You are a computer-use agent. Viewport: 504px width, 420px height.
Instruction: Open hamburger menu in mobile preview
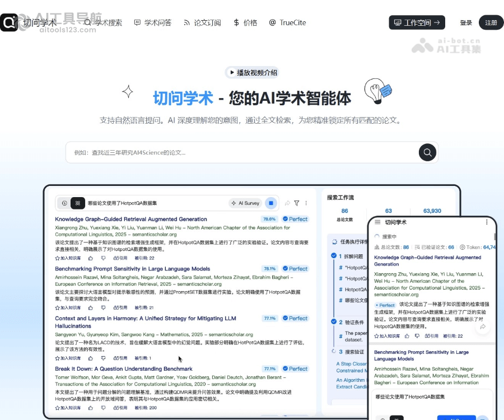point(377,222)
